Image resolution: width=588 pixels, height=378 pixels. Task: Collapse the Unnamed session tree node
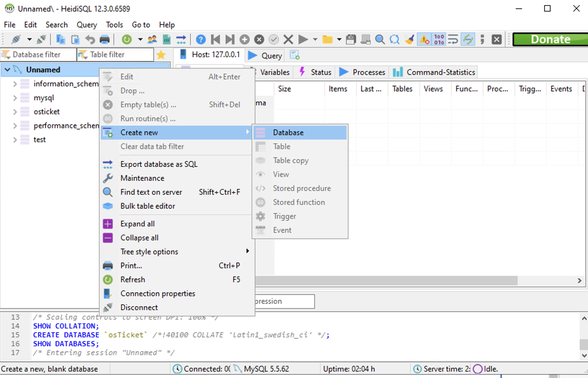click(8, 70)
